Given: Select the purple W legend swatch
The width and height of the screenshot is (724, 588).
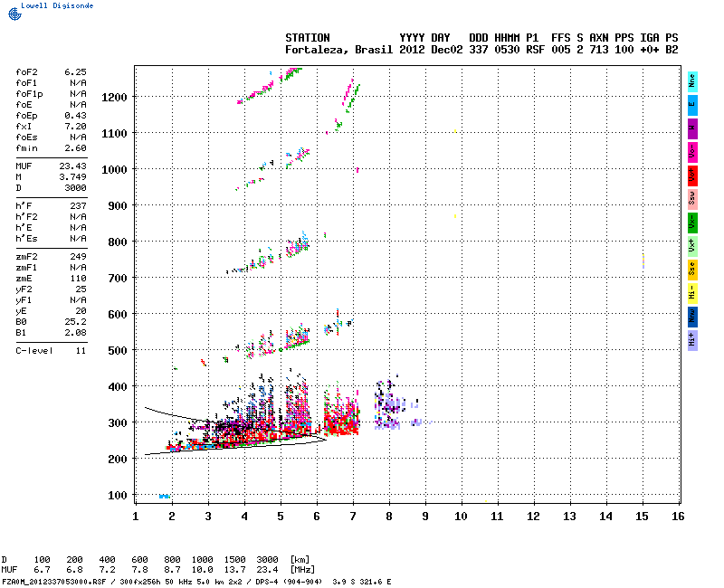Looking at the screenshot, I should pos(692,128).
